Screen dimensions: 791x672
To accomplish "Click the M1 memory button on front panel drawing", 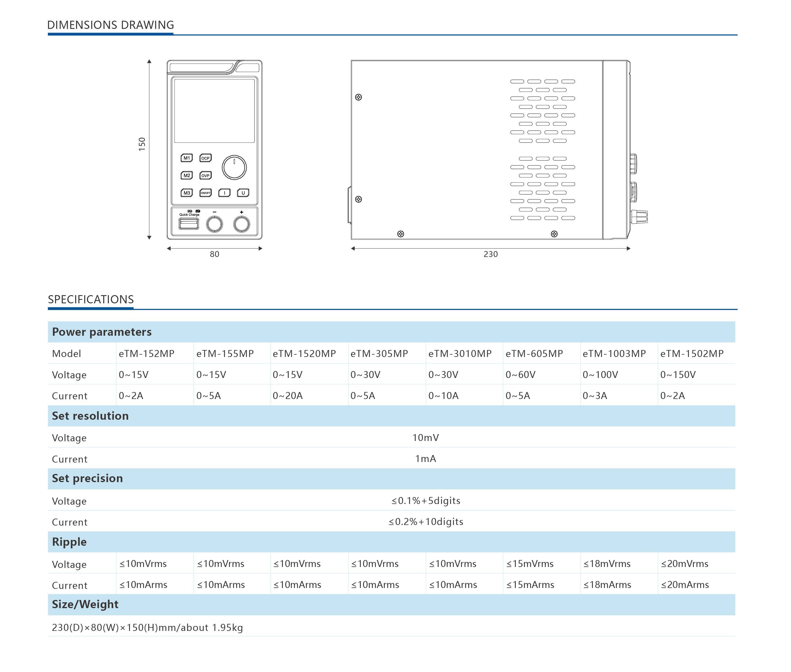I will click(x=187, y=158).
